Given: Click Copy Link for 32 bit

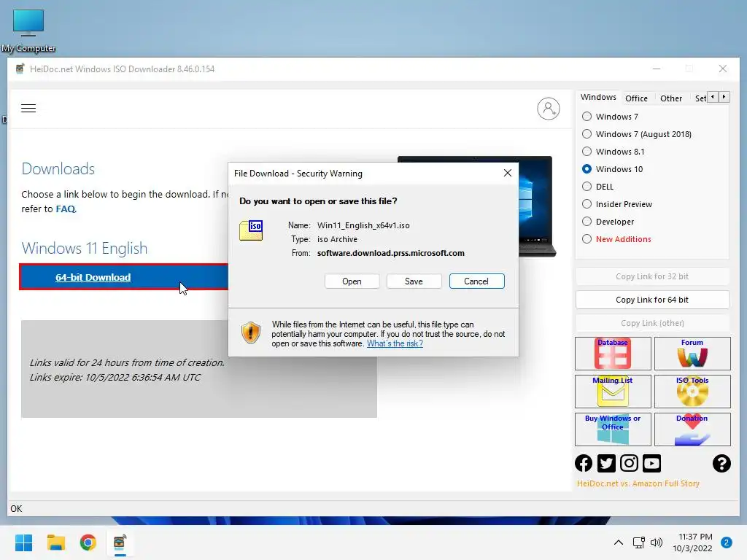Looking at the screenshot, I should tap(651, 276).
